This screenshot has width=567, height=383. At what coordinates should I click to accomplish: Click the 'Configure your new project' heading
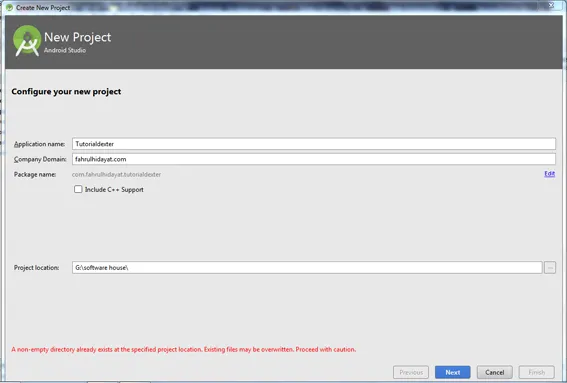(66, 92)
